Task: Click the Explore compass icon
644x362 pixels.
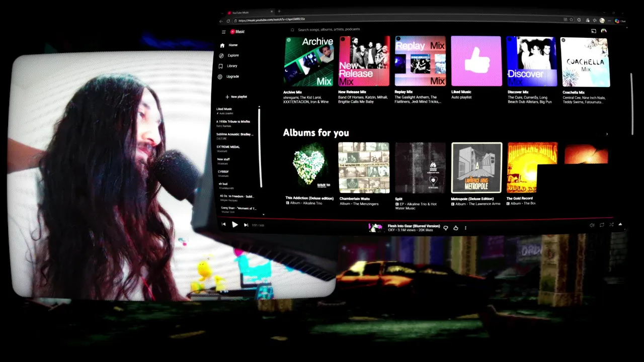Action: tap(221, 55)
